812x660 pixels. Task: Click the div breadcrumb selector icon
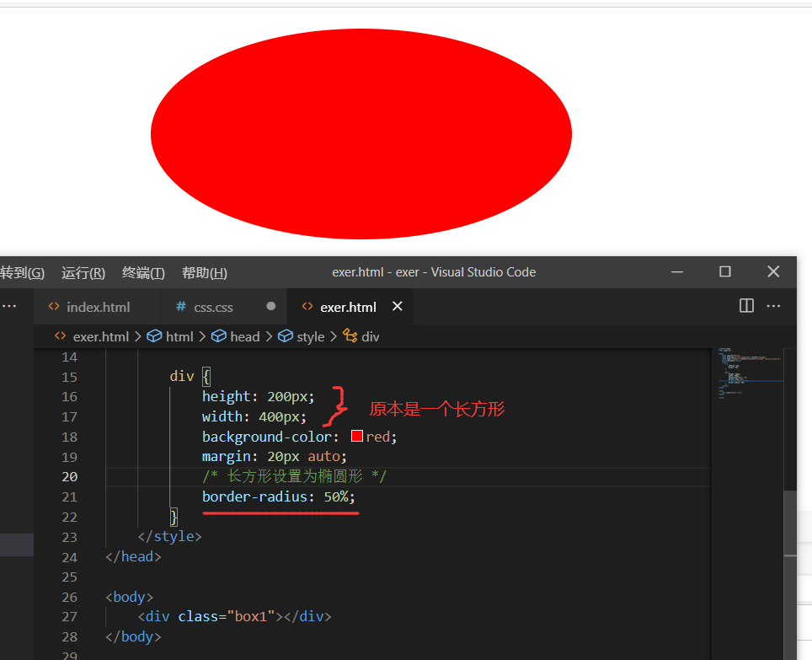point(350,335)
